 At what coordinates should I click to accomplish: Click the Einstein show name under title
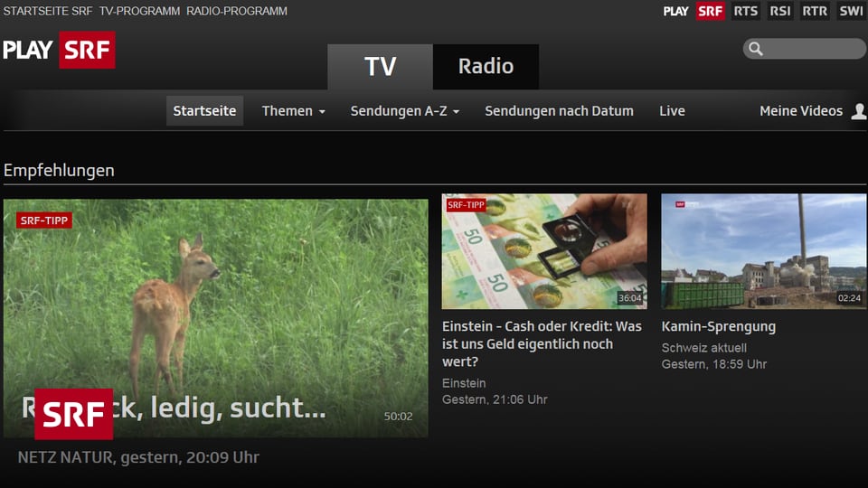tap(464, 383)
